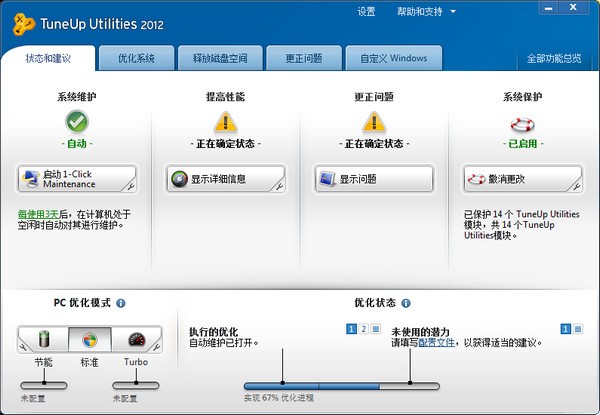Switch to the 释放磁盘空间 tab
Screen dimensions: 600x415
220,59
